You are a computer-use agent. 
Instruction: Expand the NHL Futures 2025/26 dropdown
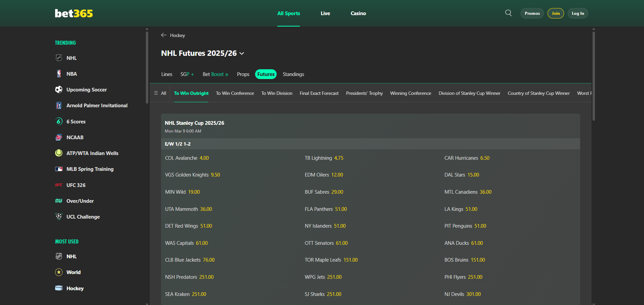click(x=242, y=53)
